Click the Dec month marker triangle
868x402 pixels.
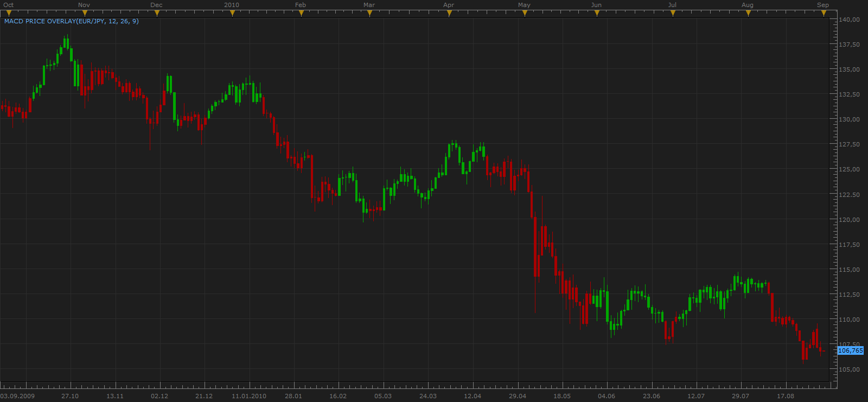[x=157, y=14]
